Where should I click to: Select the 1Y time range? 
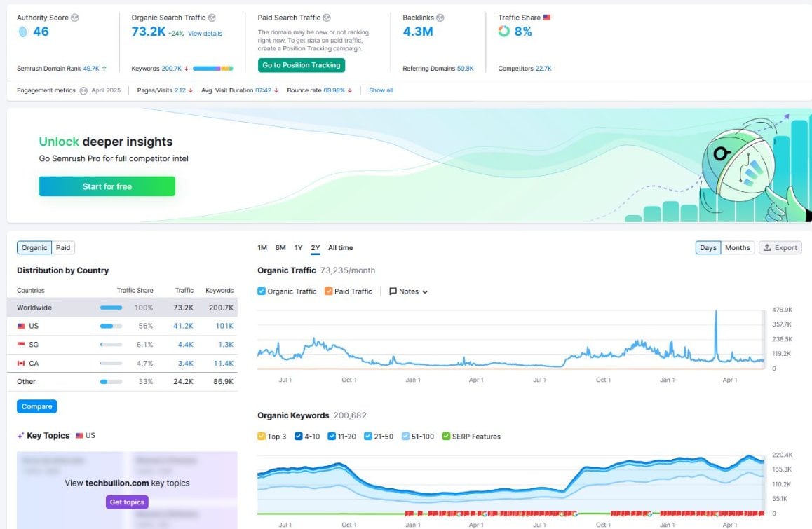click(x=298, y=247)
